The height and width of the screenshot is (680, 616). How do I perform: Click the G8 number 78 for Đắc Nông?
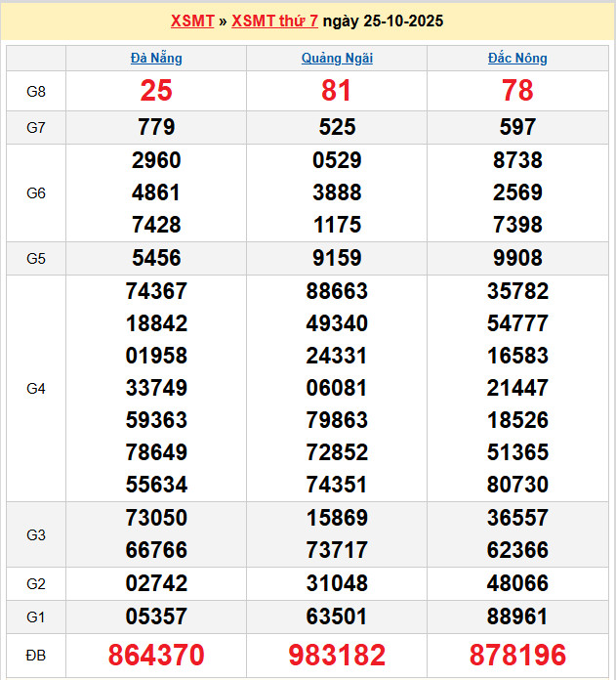[517, 91]
